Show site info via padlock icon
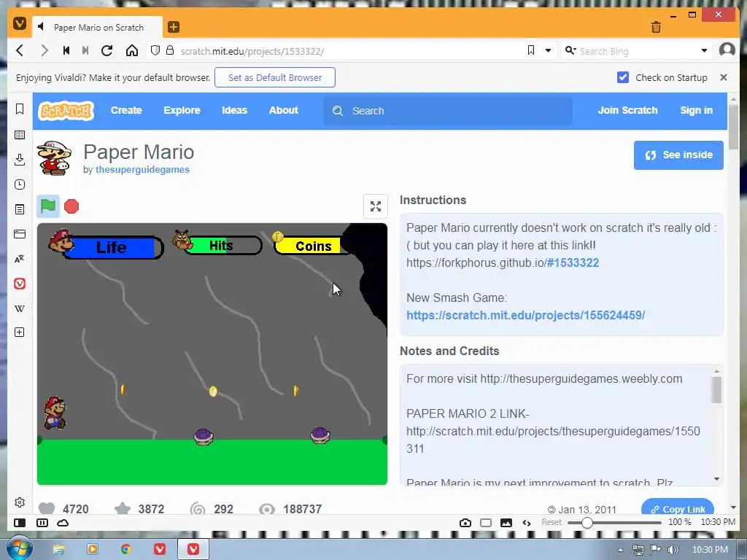747x560 pixels. pos(169,50)
